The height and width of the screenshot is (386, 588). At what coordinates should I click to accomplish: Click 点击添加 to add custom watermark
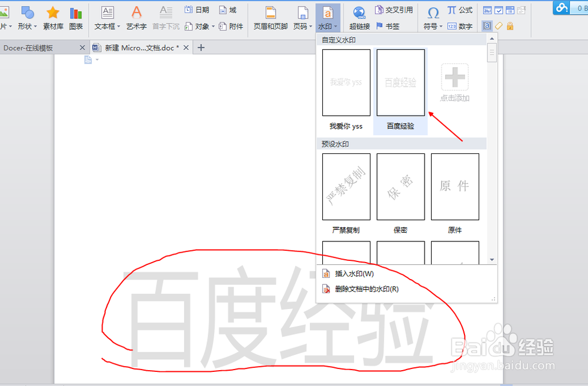[x=455, y=83]
